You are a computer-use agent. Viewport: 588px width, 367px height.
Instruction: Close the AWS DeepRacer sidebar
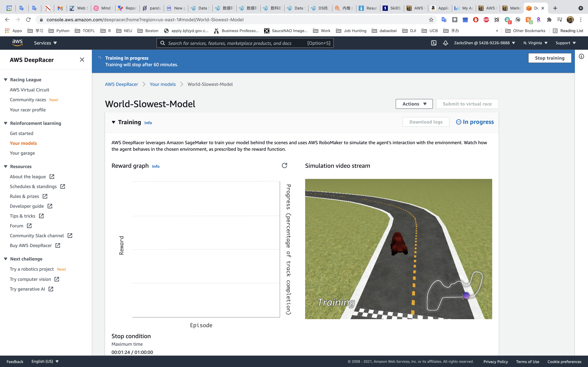[82, 60]
